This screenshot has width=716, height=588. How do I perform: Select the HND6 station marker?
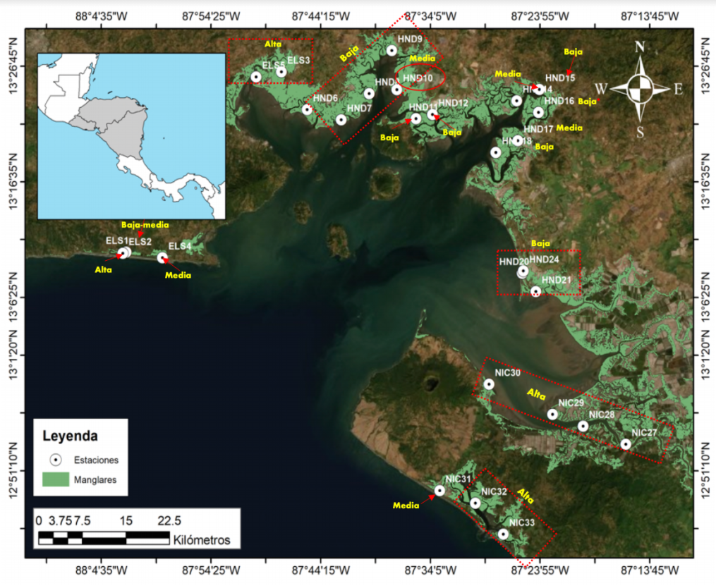[307, 109]
